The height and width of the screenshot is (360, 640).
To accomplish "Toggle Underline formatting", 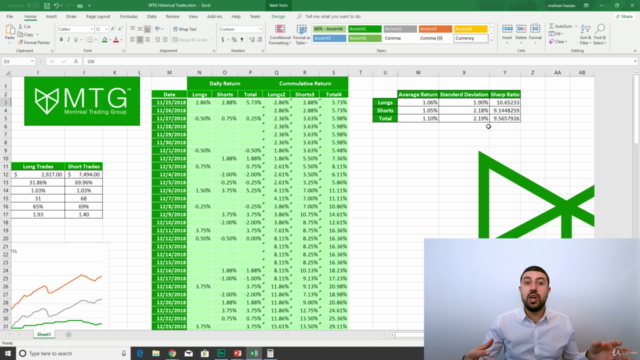I will coord(75,40).
